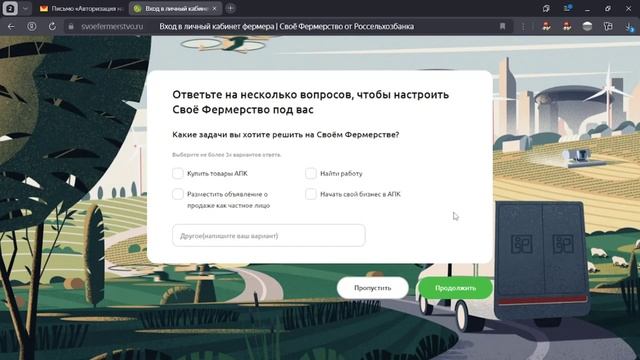Go back to the previous page
Viewport: 640px width, 360px height.
(11, 27)
